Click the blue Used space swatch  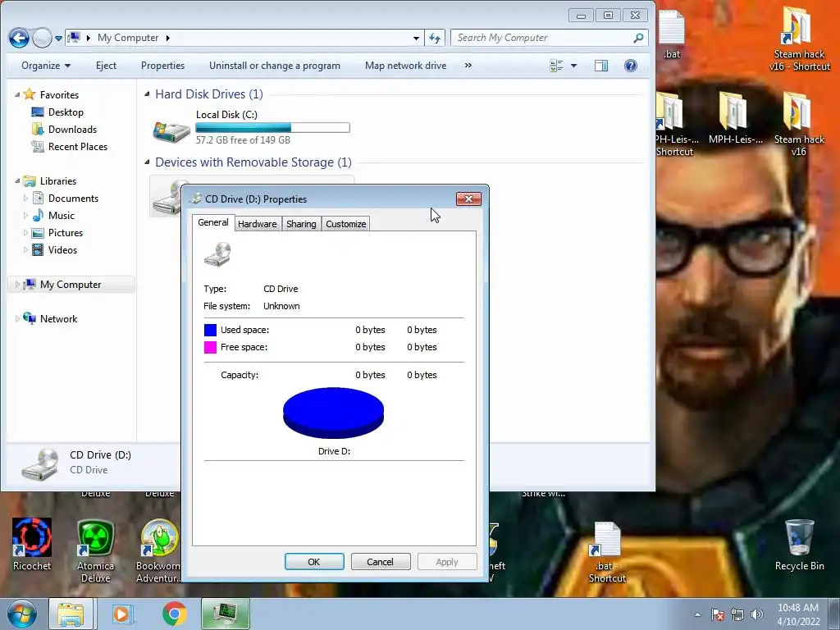click(x=210, y=330)
